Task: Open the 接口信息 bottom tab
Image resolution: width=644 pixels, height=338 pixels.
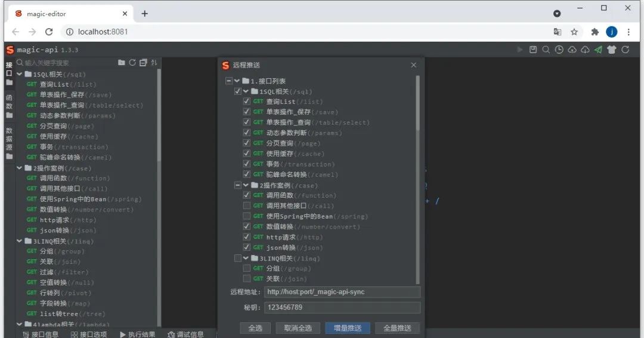Action: [x=41, y=334]
